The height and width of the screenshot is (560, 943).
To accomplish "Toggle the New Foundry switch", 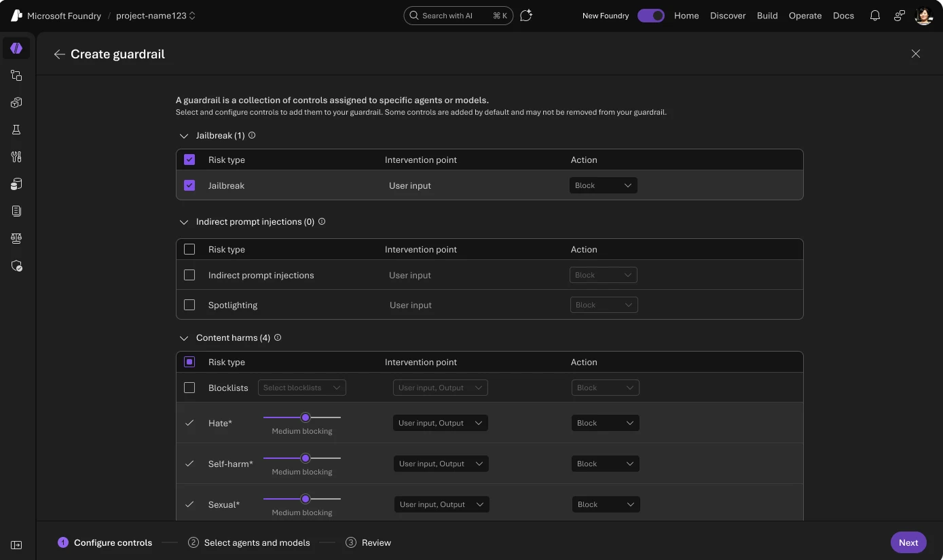I will tap(651, 16).
